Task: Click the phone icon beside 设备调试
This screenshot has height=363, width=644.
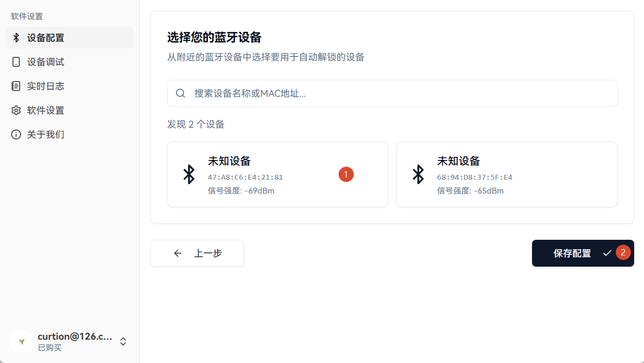Action: 16,62
